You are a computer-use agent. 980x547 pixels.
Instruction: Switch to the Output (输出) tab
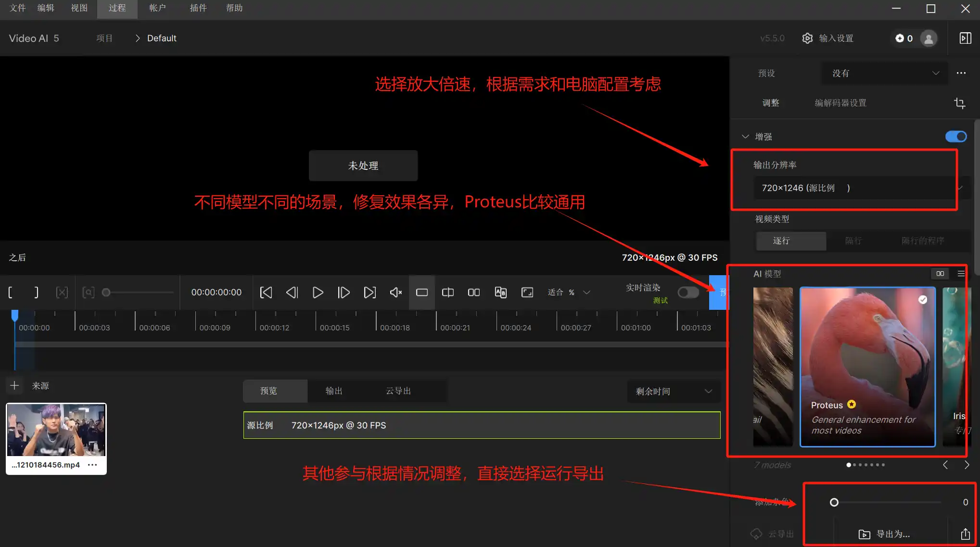tap(334, 391)
